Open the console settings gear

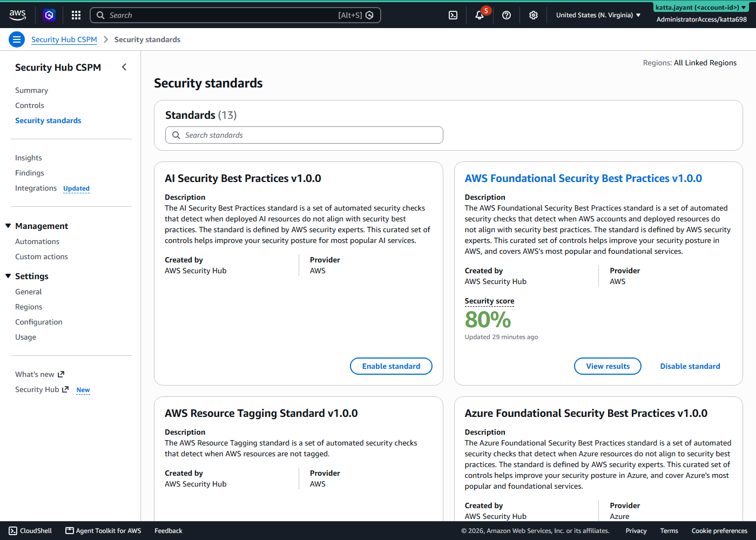[x=534, y=15]
